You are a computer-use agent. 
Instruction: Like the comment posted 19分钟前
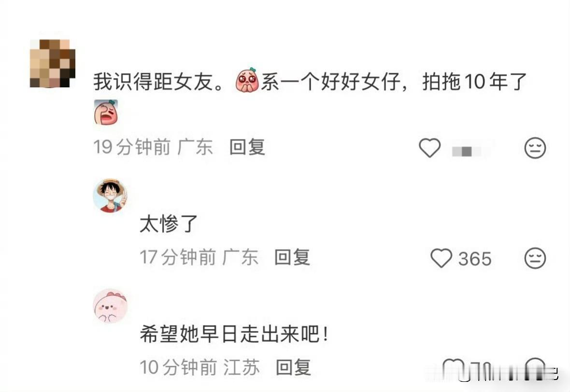(x=430, y=148)
